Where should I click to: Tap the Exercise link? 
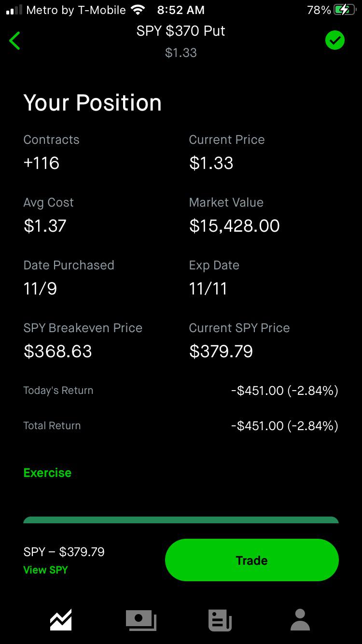tap(47, 473)
